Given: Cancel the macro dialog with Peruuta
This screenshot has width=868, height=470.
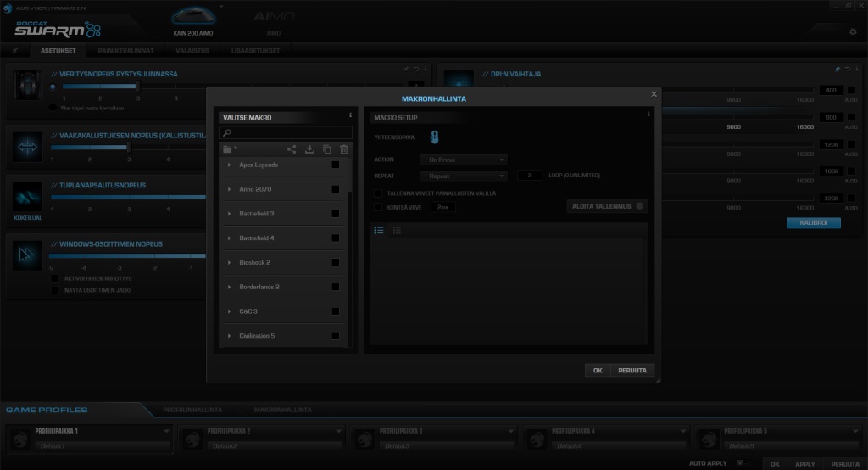Looking at the screenshot, I should [x=632, y=370].
